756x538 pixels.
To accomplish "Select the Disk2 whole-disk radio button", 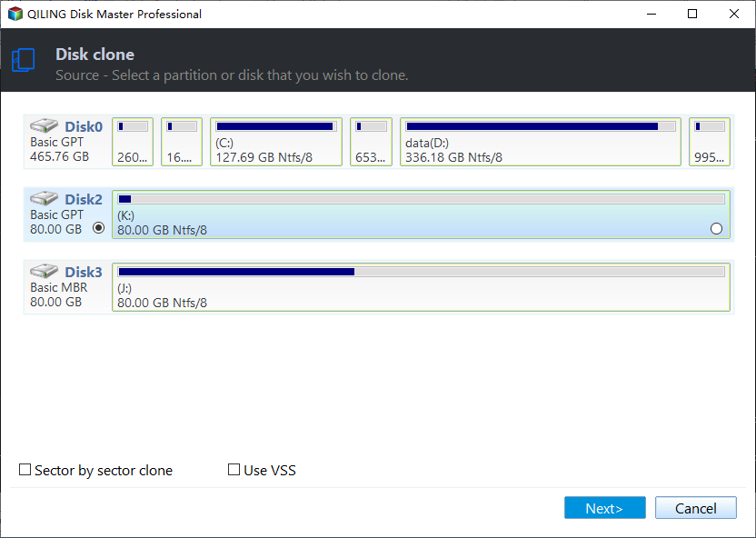I will coord(98,228).
